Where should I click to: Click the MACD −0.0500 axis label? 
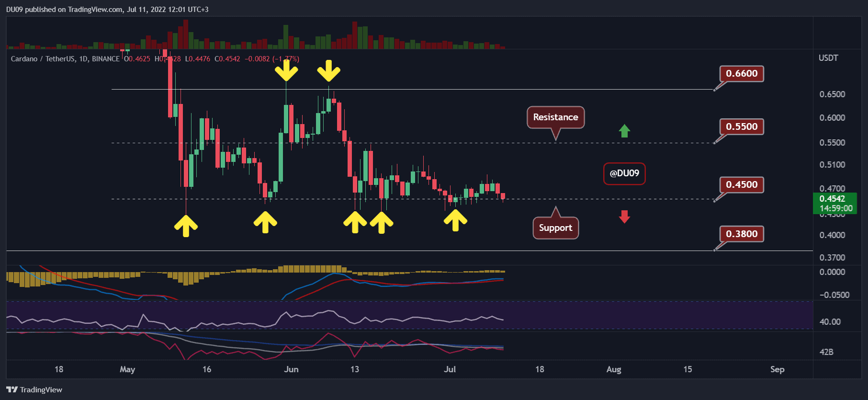point(834,295)
